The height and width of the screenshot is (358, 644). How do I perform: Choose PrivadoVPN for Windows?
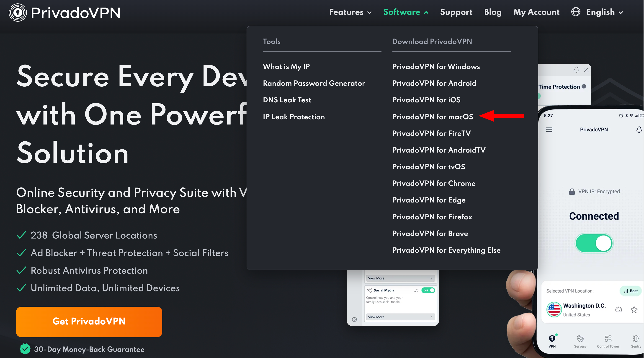tap(436, 67)
